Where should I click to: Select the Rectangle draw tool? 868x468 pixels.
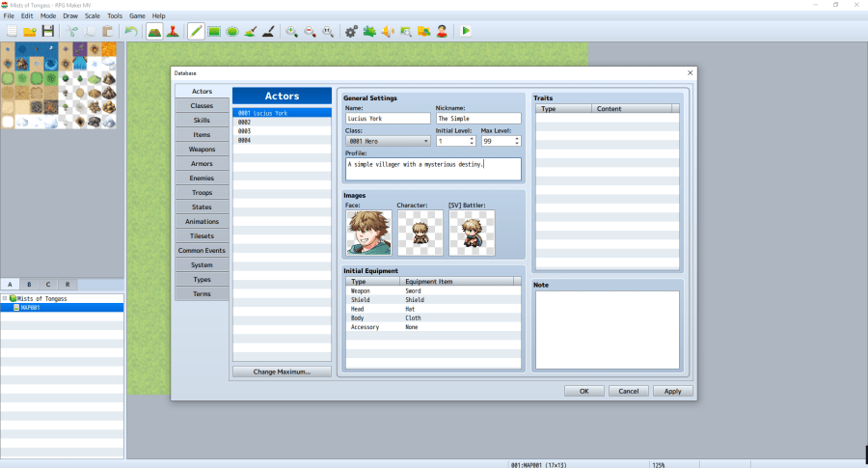pyautogui.click(x=214, y=31)
